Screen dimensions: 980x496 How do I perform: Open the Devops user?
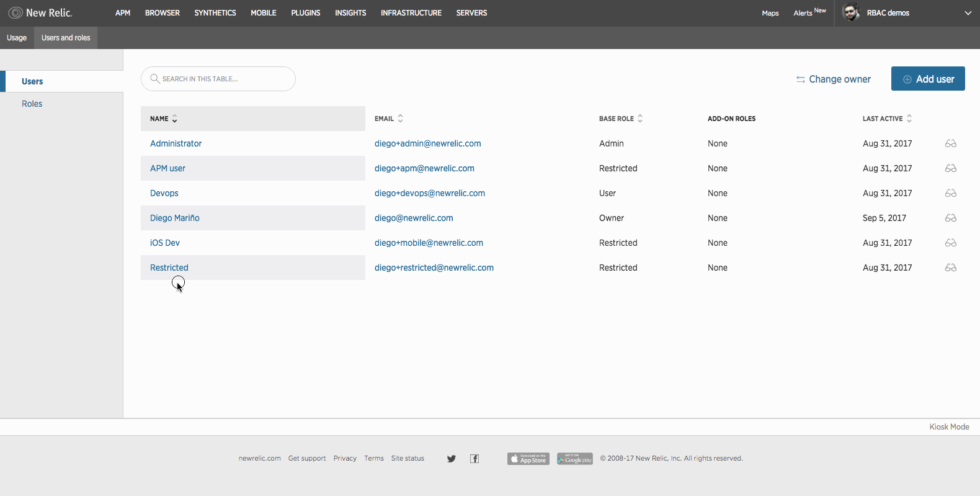[164, 193]
